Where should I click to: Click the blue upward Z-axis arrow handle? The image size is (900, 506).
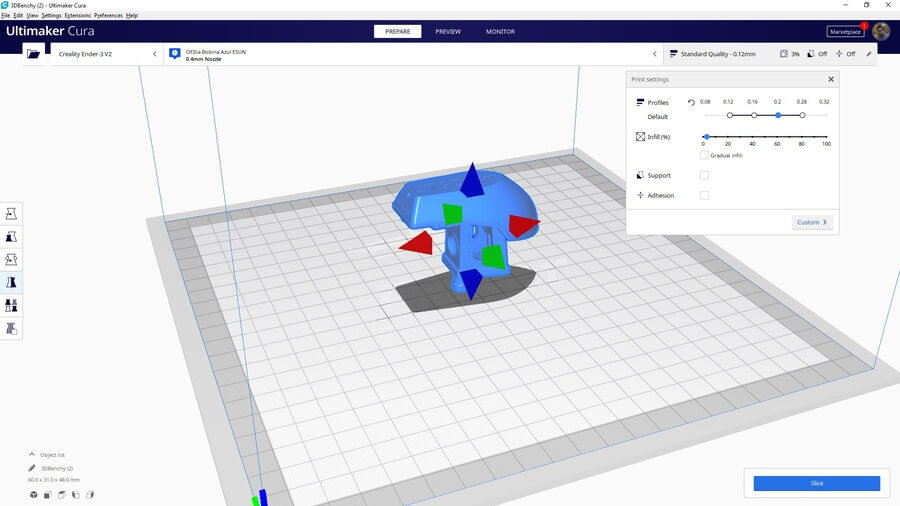[x=472, y=180]
